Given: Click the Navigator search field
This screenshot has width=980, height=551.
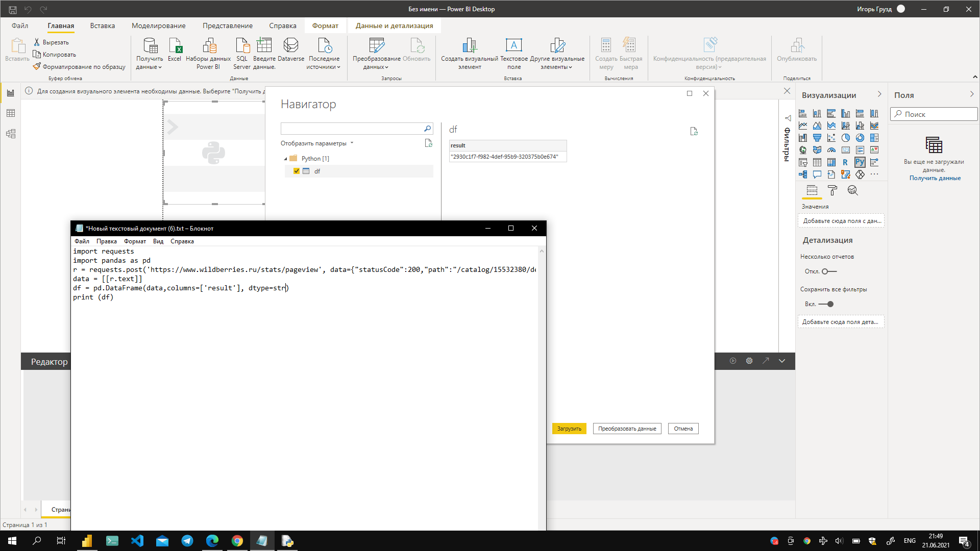Looking at the screenshot, I should click(352, 129).
